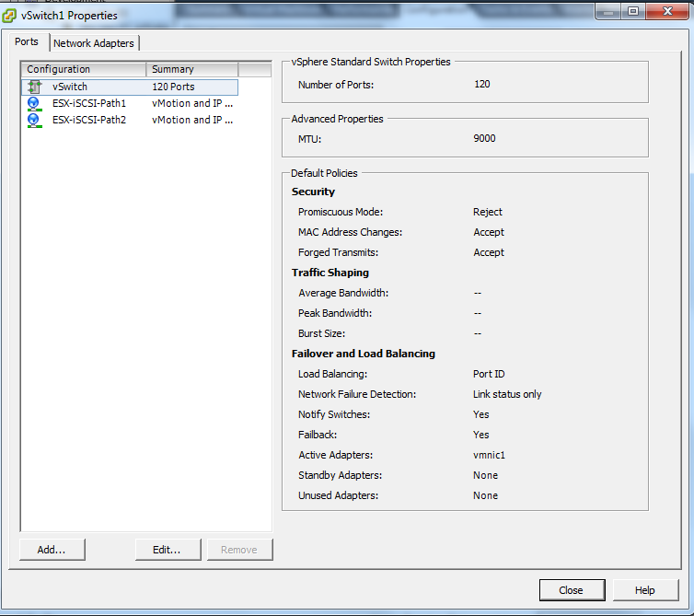The image size is (694, 616).
Task: Click the Promiscuous Mode value Reject
Action: pyautogui.click(x=487, y=212)
